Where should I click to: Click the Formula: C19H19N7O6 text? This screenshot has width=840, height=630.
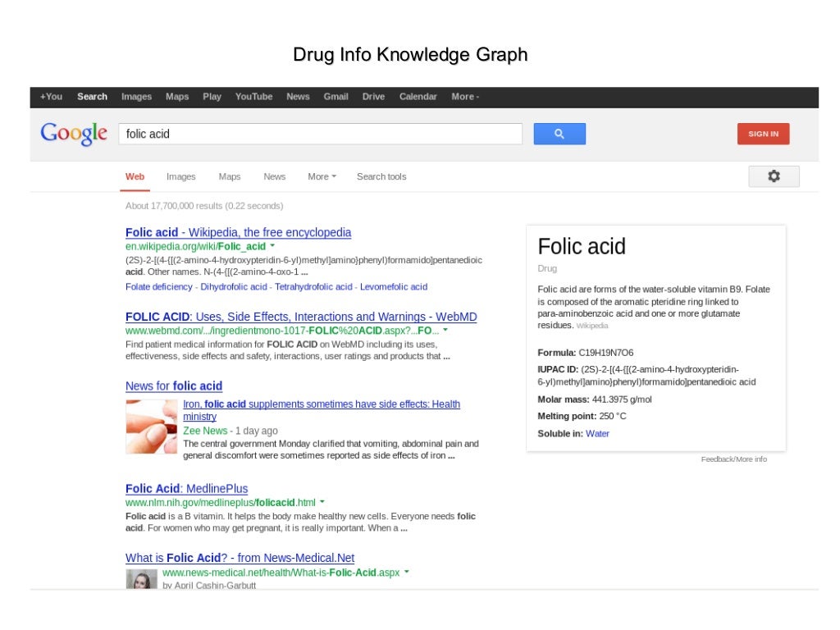pyautogui.click(x=586, y=353)
